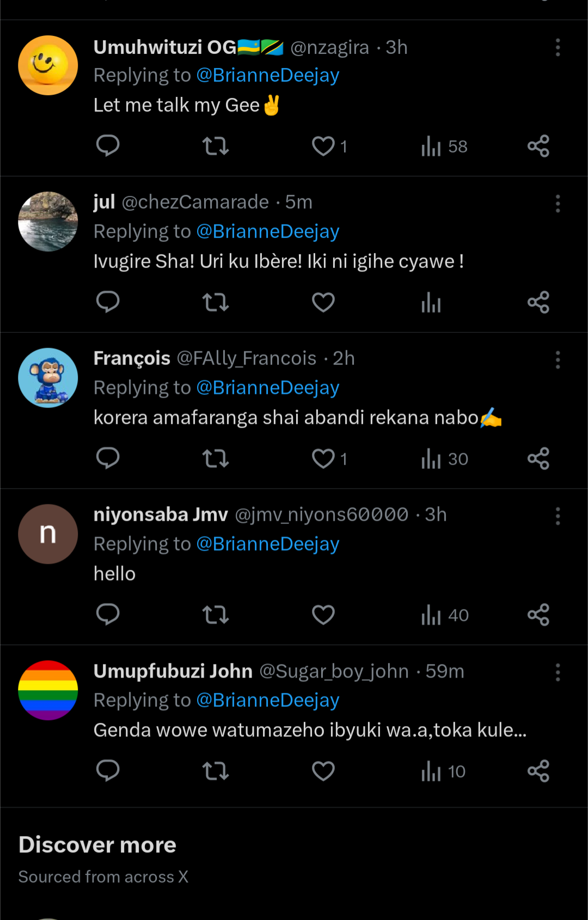Open three-dot menu on François's reply
Image resolution: width=588 pixels, height=920 pixels.
coord(558,360)
